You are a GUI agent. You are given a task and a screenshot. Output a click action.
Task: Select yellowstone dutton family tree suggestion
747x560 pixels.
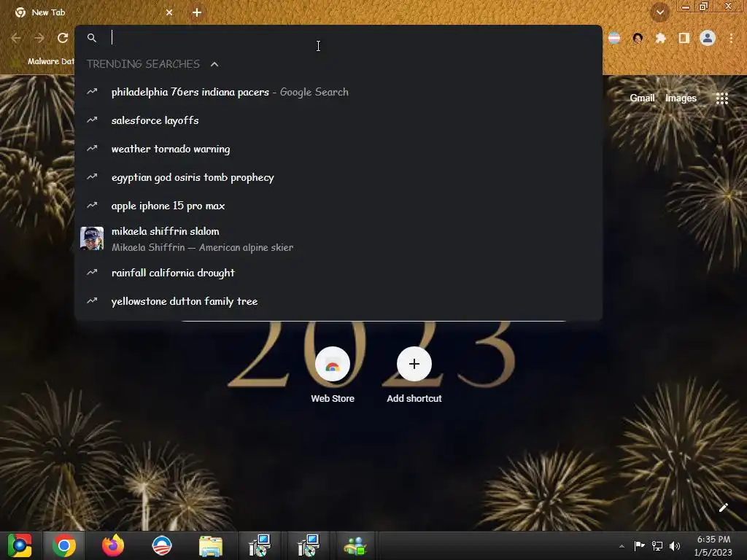pyautogui.click(x=338, y=301)
